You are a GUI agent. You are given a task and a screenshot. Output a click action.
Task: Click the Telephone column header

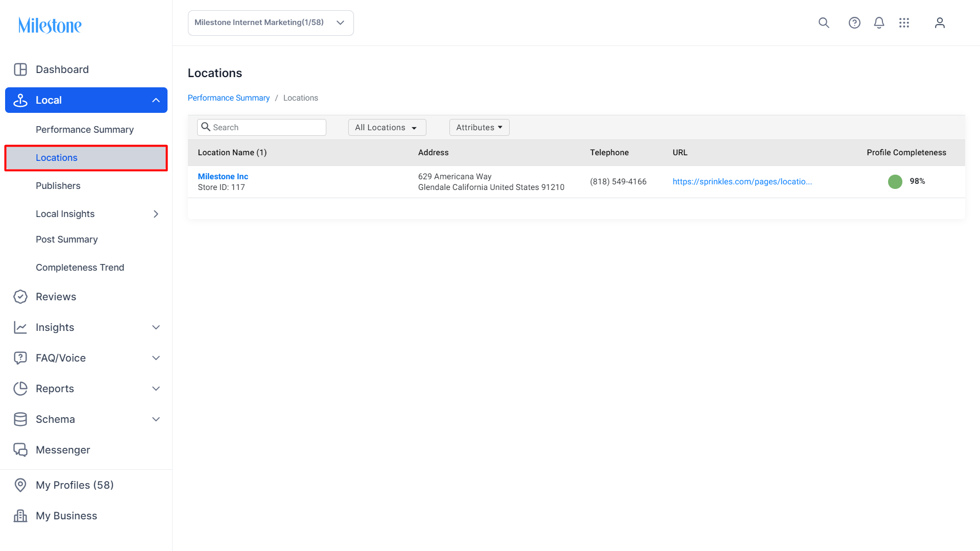(x=609, y=153)
